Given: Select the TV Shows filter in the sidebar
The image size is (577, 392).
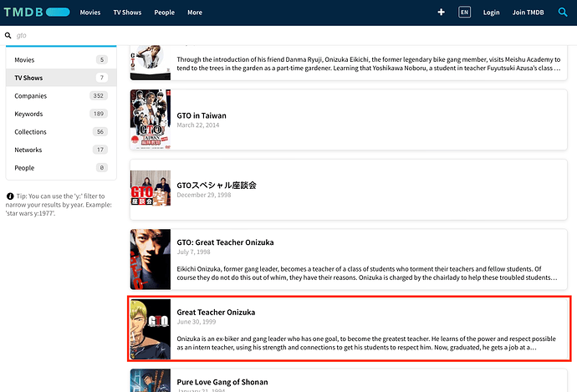Looking at the screenshot, I should [x=61, y=78].
